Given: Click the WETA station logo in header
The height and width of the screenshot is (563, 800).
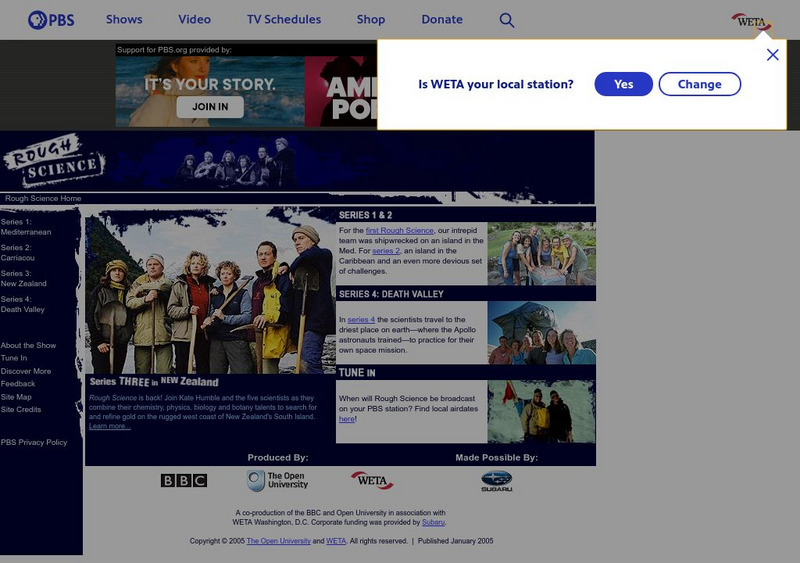Looking at the screenshot, I should coord(752,22).
